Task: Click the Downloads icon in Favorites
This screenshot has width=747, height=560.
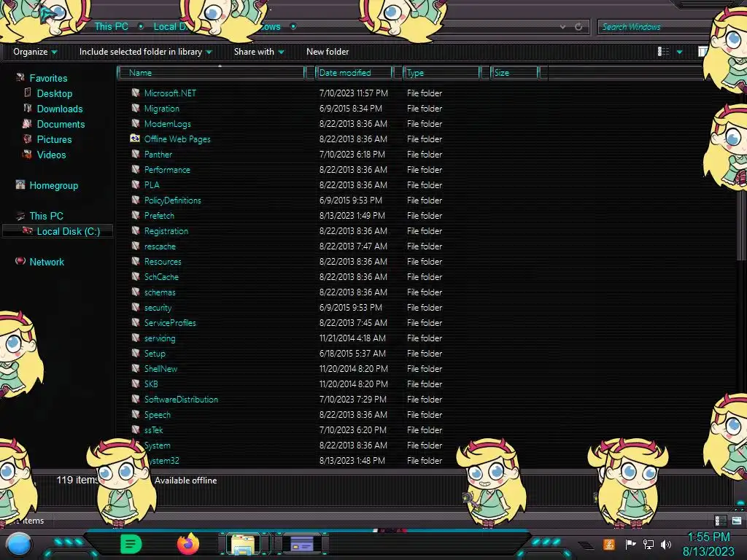Action: [28, 108]
